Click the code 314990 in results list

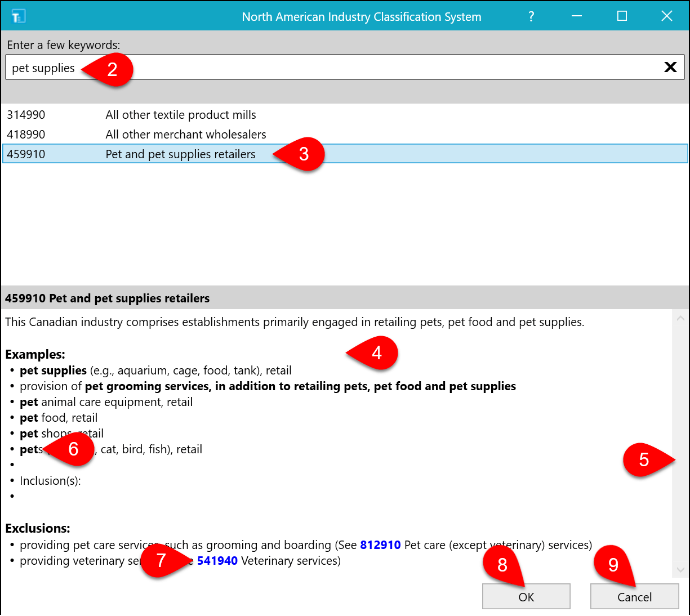pyautogui.click(x=26, y=115)
